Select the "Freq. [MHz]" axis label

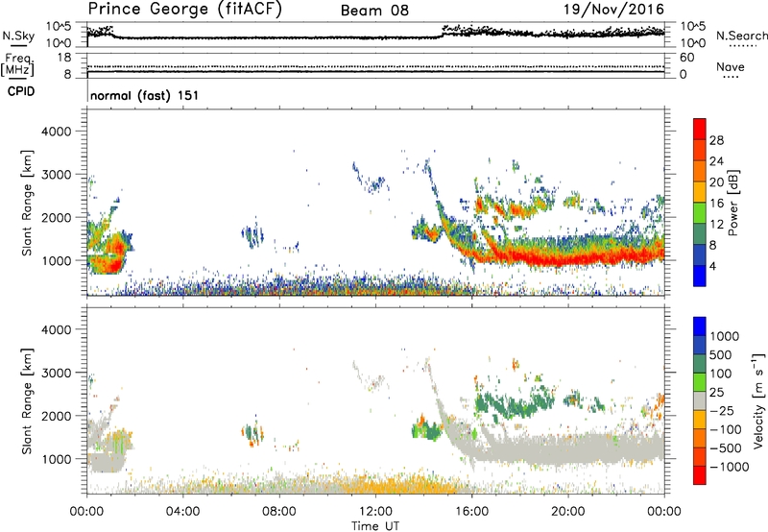click(17, 65)
